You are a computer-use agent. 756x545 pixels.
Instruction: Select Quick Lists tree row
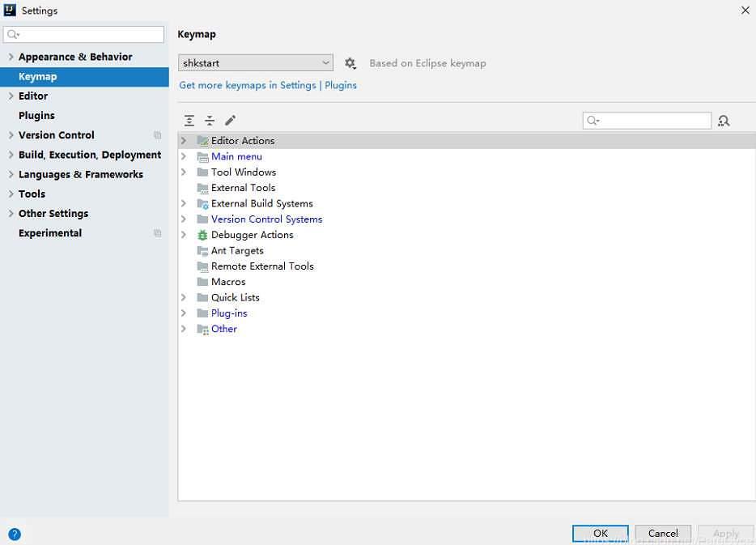click(x=467, y=297)
